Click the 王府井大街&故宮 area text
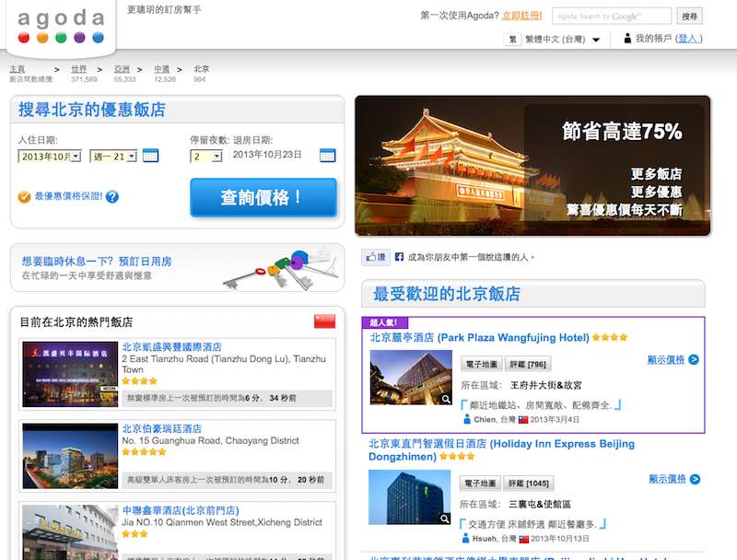This screenshot has height=560, width=737. pyautogui.click(x=545, y=385)
